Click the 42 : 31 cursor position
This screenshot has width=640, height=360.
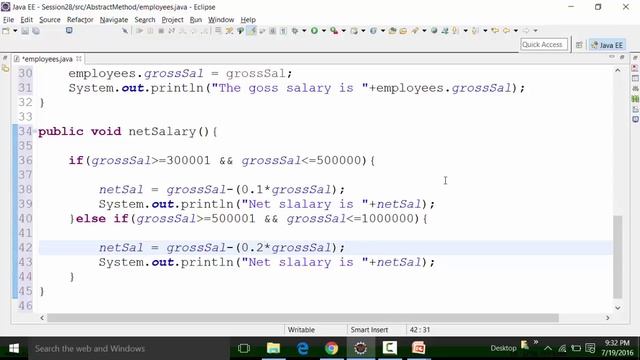[420, 330]
